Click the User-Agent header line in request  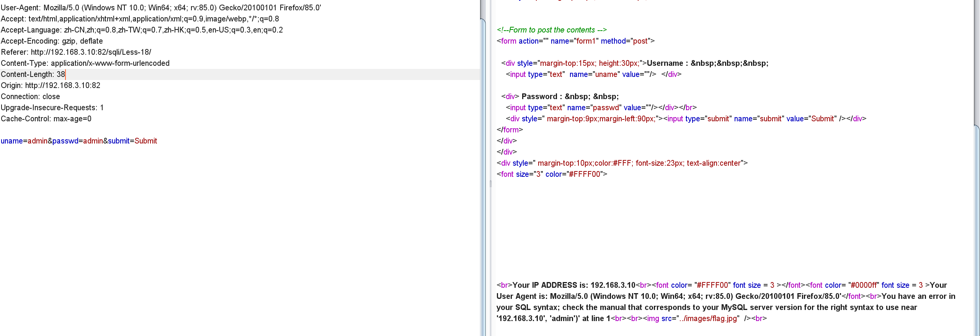[x=161, y=8]
